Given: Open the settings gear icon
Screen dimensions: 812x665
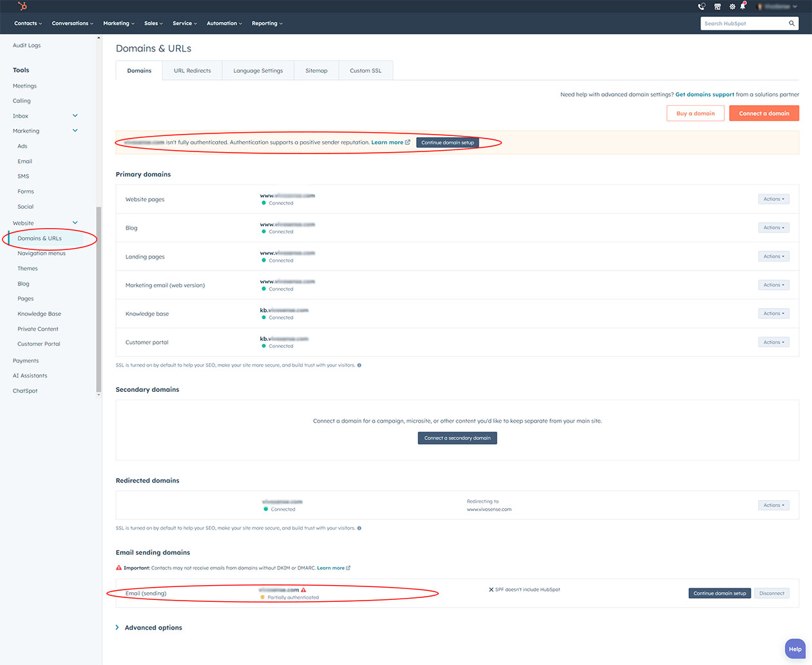Looking at the screenshot, I should point(732,6).
